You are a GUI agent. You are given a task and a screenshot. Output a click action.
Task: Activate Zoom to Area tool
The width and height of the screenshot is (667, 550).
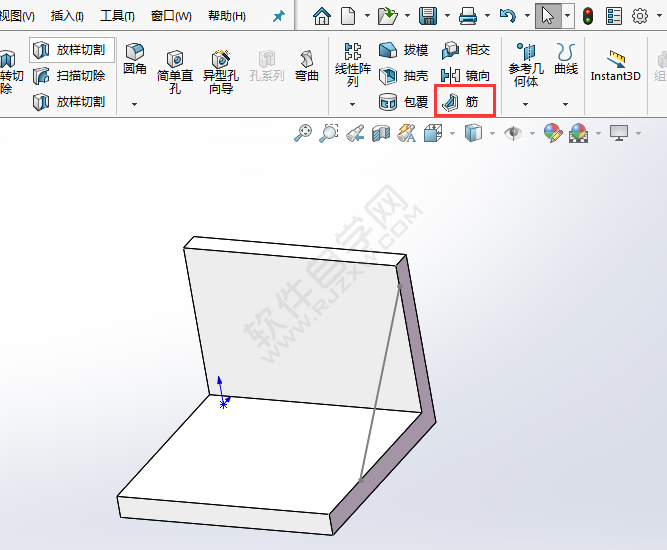point(329,133)
